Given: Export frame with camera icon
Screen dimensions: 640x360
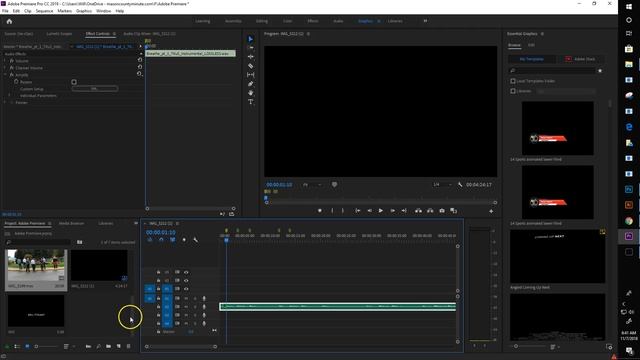Looking at the screenshot, I should (442, 211).
